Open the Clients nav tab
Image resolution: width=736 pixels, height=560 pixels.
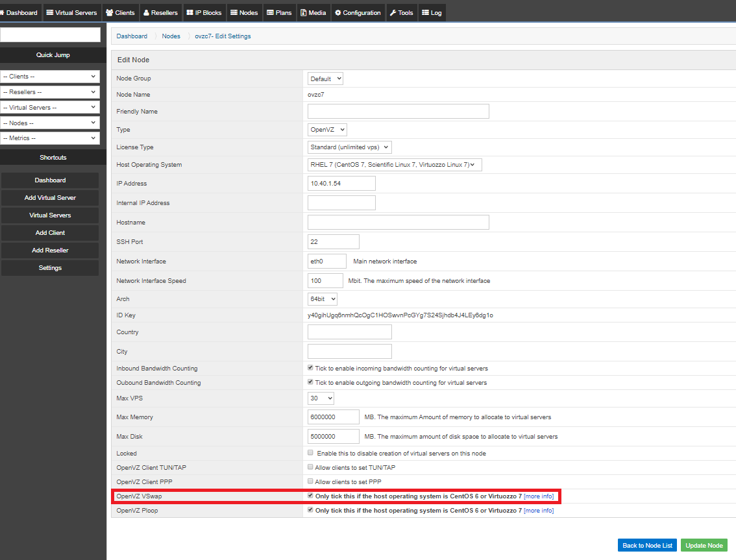(121, 13)
